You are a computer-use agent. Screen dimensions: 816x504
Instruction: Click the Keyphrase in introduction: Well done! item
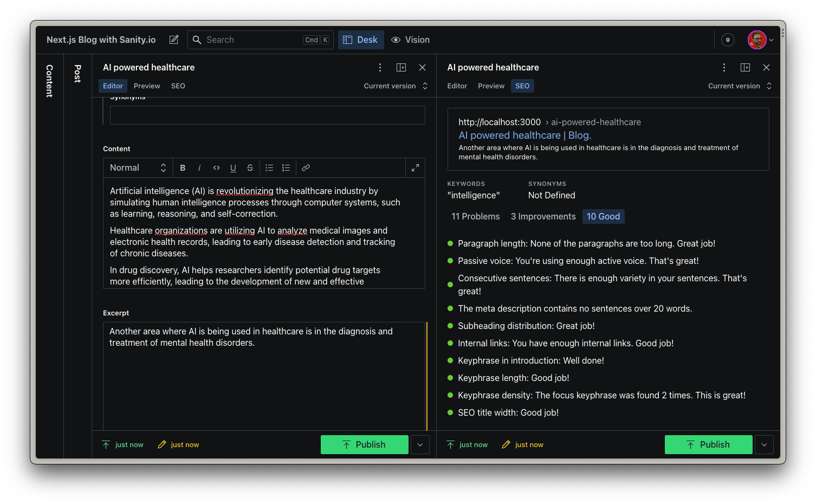530,360
